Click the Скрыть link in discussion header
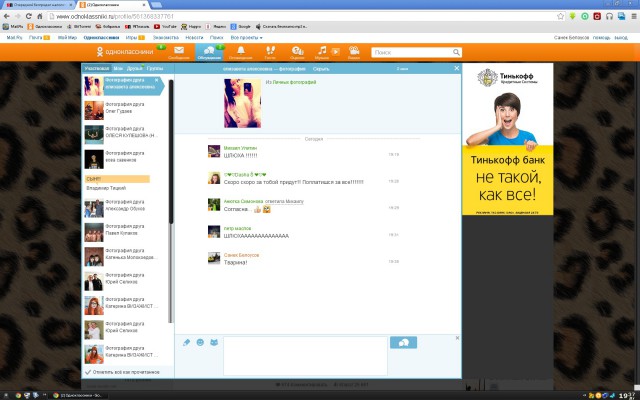Viewport: 640px width, 400px height. click(321, 69)
